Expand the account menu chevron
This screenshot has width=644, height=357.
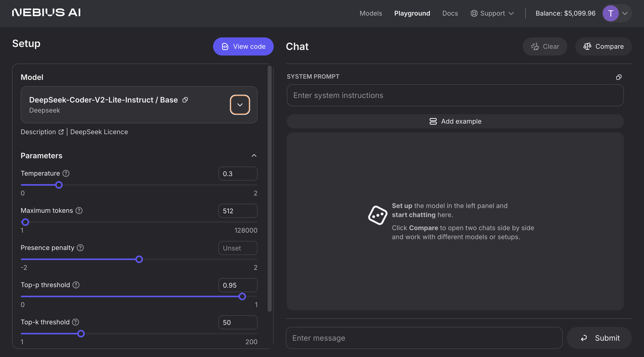[x=625, y=13]
